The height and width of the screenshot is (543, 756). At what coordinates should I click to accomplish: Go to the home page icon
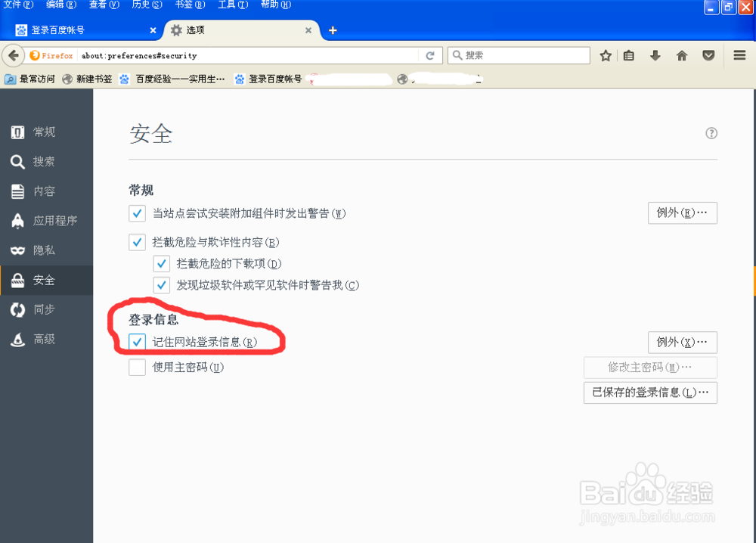(682, 55)
